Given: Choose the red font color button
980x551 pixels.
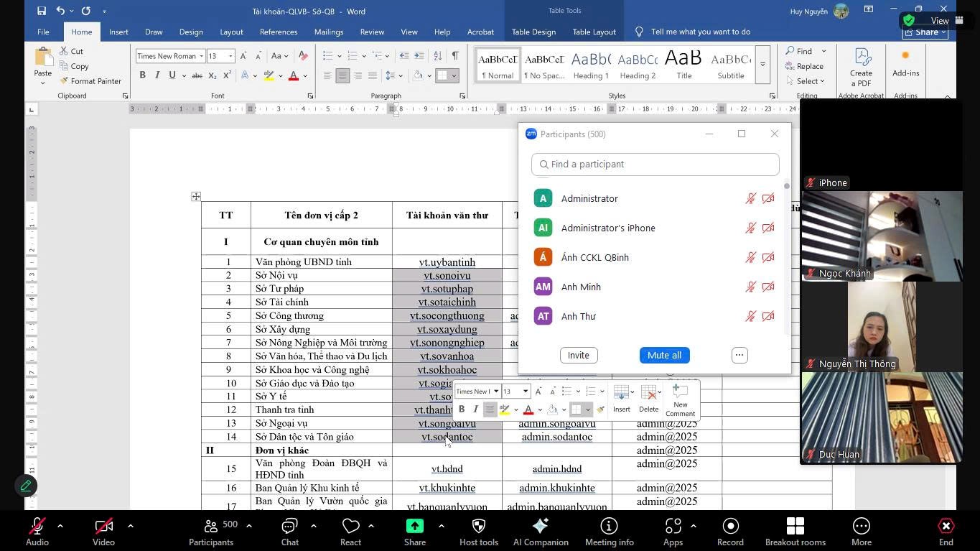Looking at the screenshot, I should 293,75.
